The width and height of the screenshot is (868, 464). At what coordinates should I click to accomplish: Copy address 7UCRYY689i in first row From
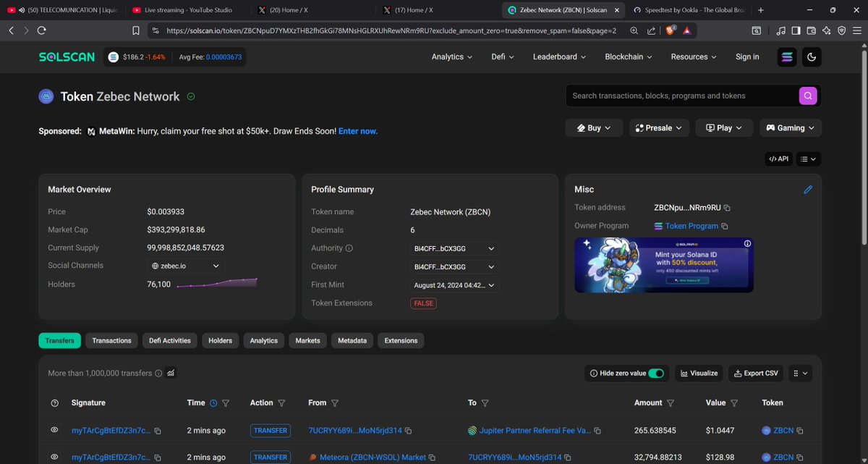point(409,431)
